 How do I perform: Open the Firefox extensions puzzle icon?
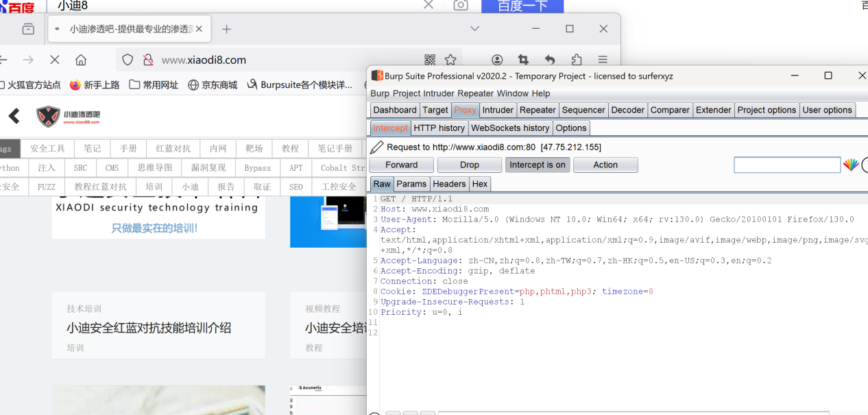[x=577, y=60]
